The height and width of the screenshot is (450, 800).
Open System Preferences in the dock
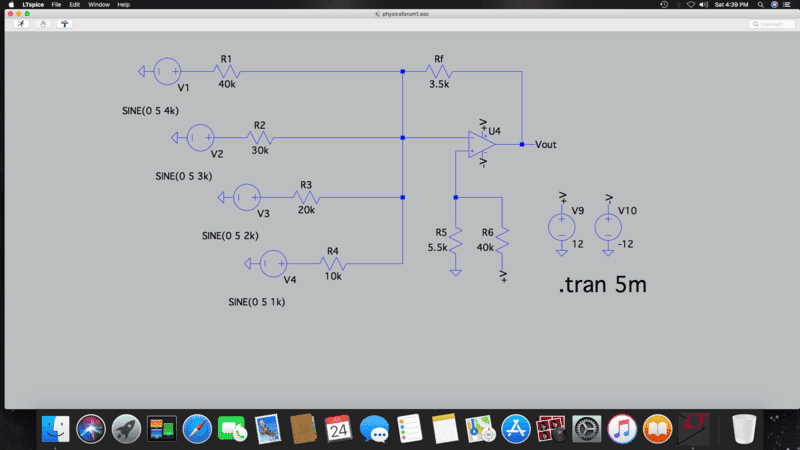coord(586,429)
